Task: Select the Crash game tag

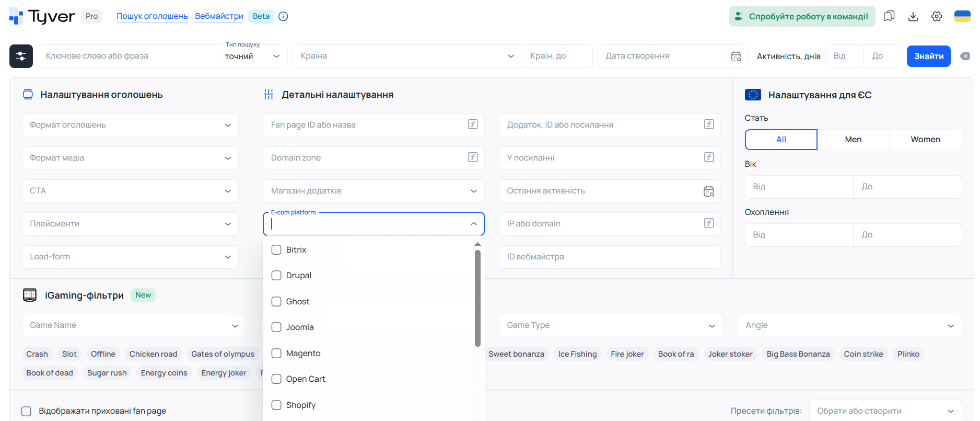Action: point(37,354)
